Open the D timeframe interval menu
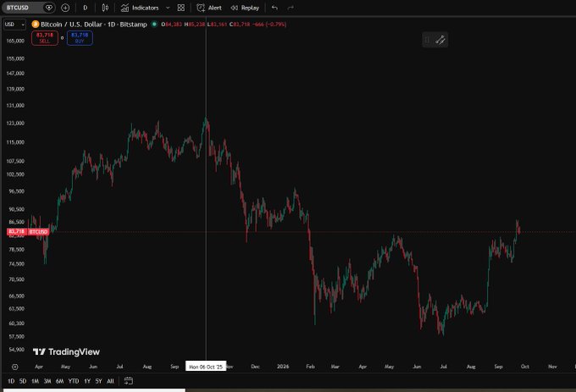The height and width of the screenshot is (392, 576). click(86, 8)
